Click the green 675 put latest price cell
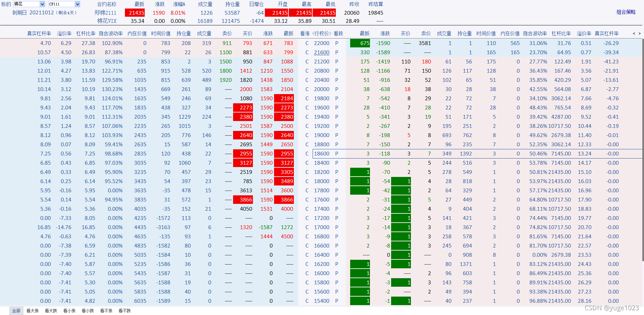The height and width of the screenshot is (315, 644). 360,43
